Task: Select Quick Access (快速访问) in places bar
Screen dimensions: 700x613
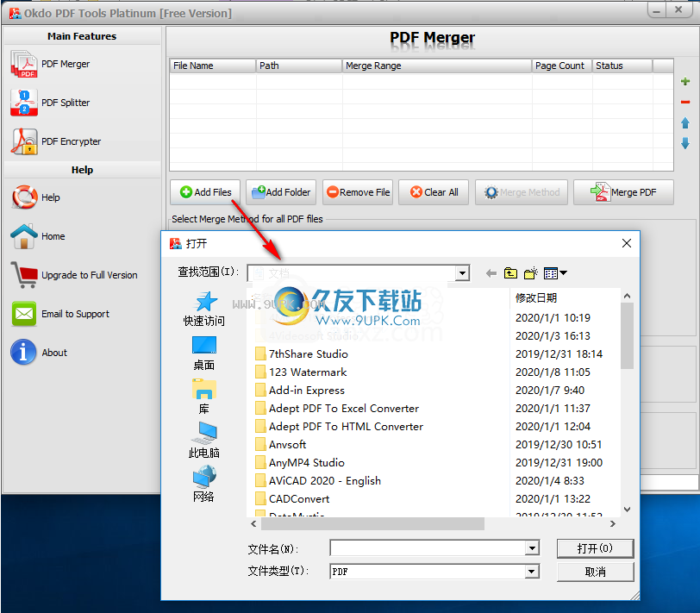Action: pos(204,309)
